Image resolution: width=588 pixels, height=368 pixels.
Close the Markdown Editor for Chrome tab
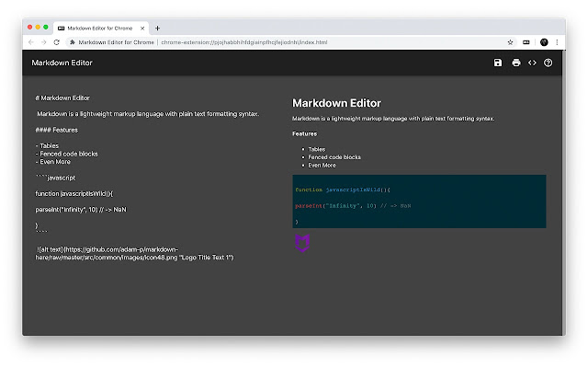click(x=142, y=29)
